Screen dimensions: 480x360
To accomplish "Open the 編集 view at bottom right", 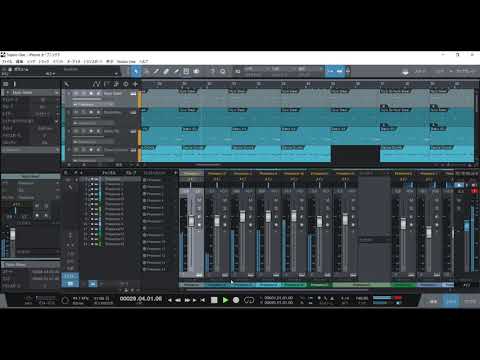I will click(x=433, y=301).
